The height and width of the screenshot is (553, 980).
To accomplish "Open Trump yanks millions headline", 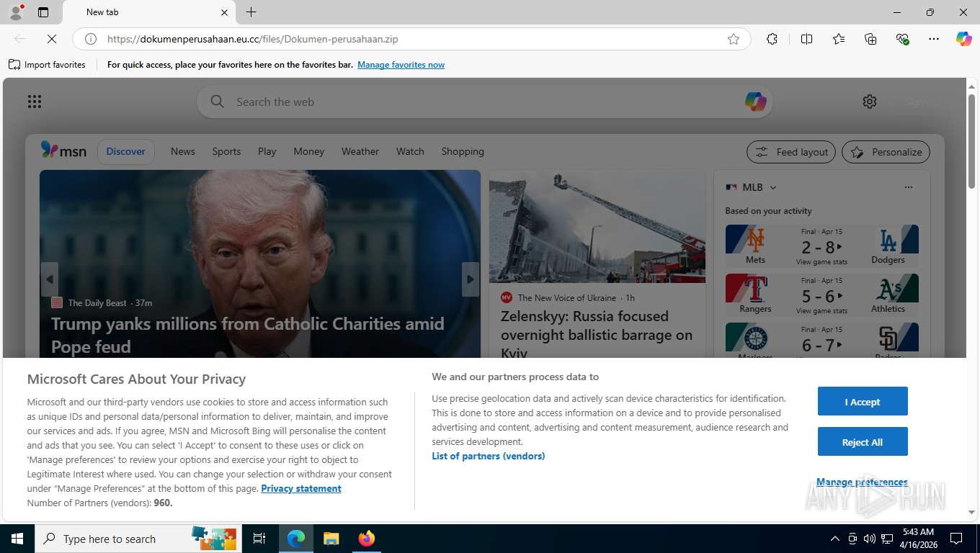I will (247, 335).
